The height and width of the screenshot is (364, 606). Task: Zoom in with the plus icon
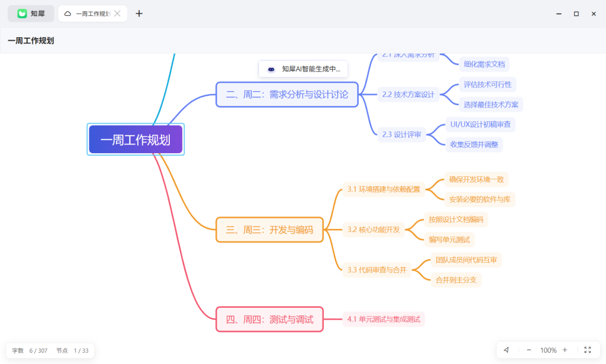(565, 350)
